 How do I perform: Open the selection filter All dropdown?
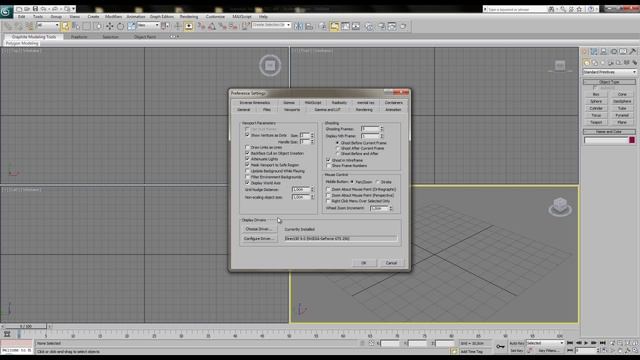click(x=48, y=25)
